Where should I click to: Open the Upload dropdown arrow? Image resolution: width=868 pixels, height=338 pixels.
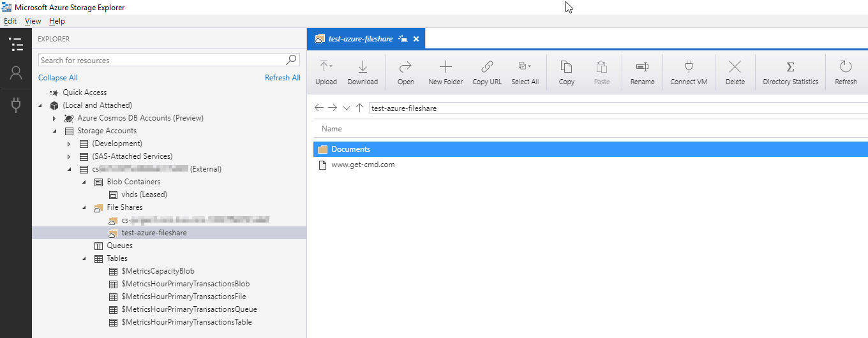click(x=331, y=66)
